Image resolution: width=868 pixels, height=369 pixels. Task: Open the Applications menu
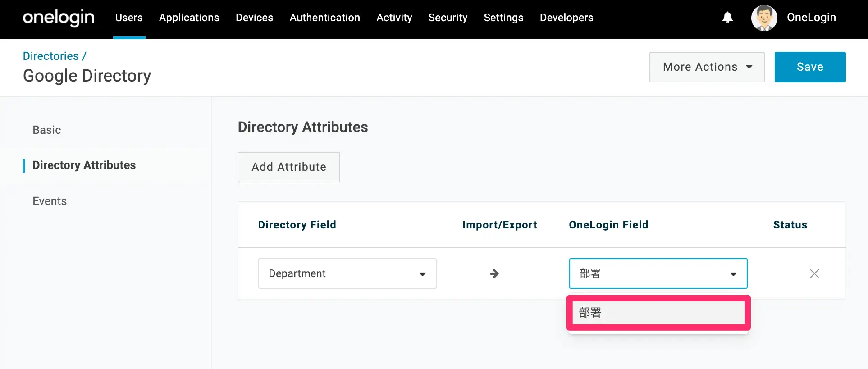pyautogui.click(x=189, y=18)
